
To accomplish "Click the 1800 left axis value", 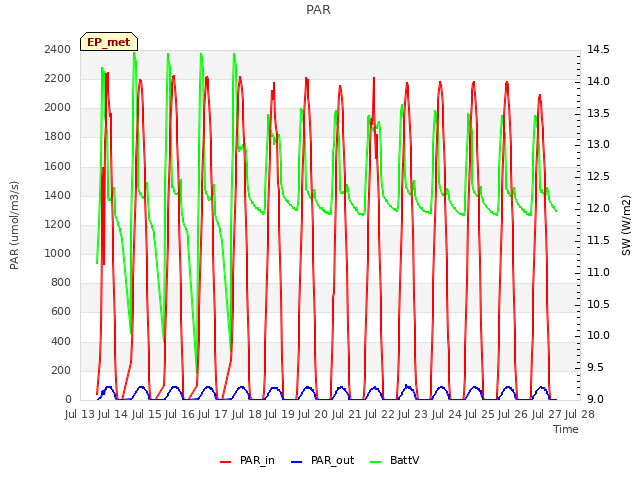I will 58,137.
